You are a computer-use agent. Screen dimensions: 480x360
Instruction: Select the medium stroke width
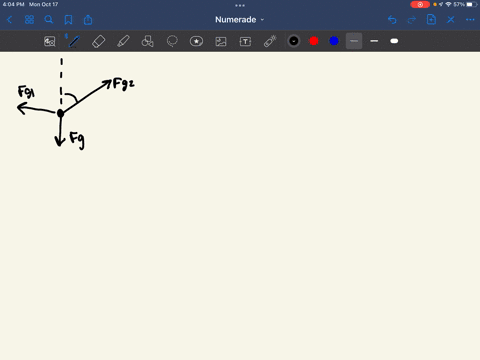374,41
